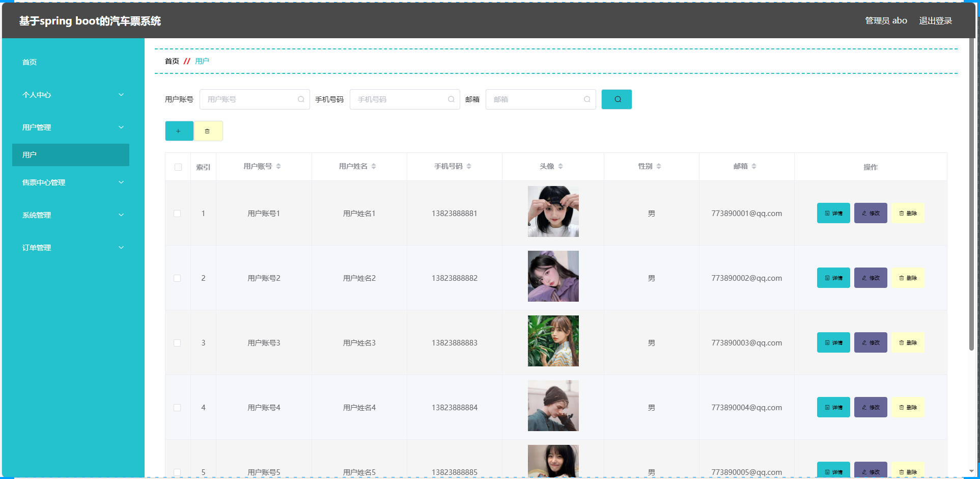Image resolution: width=980 pixels, height=479 pixels.
Task: Sort table by 用户账号 column arrows
Action: click(x=278, y=166)
